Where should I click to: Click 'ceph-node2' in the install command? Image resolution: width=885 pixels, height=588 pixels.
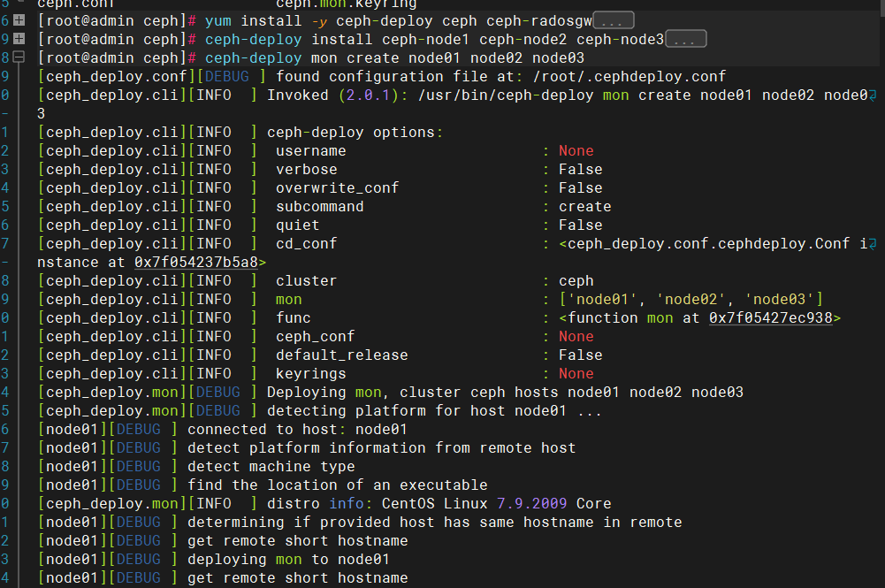point(523,40)
